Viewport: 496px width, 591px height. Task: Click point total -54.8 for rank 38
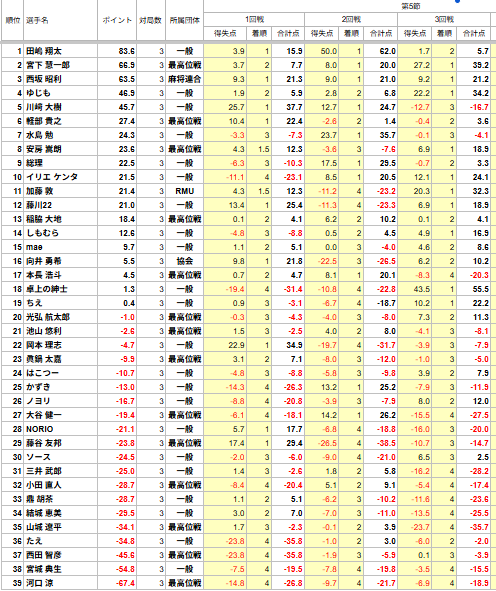(x=125, y=569)
